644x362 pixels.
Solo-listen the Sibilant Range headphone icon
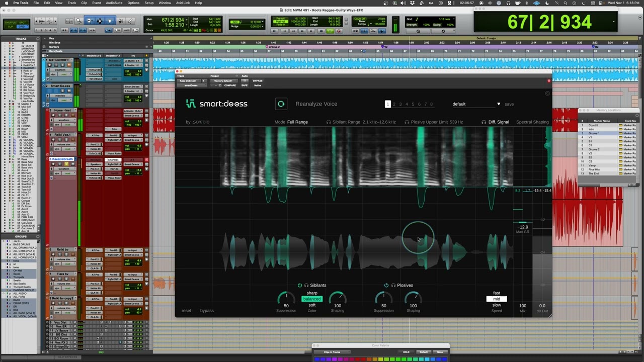click(x=329, y=122)
